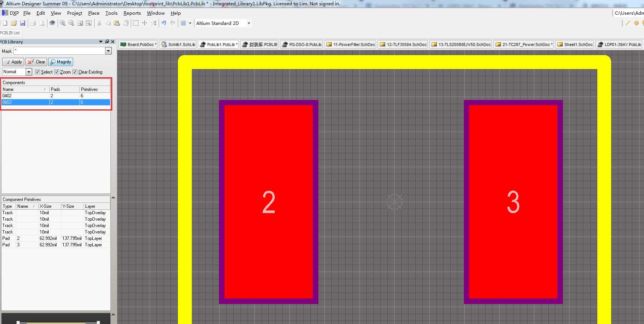Click the Paste clipboard icon
The height and width of the screenshot is (324, 644).
click(x=117, y=23)
